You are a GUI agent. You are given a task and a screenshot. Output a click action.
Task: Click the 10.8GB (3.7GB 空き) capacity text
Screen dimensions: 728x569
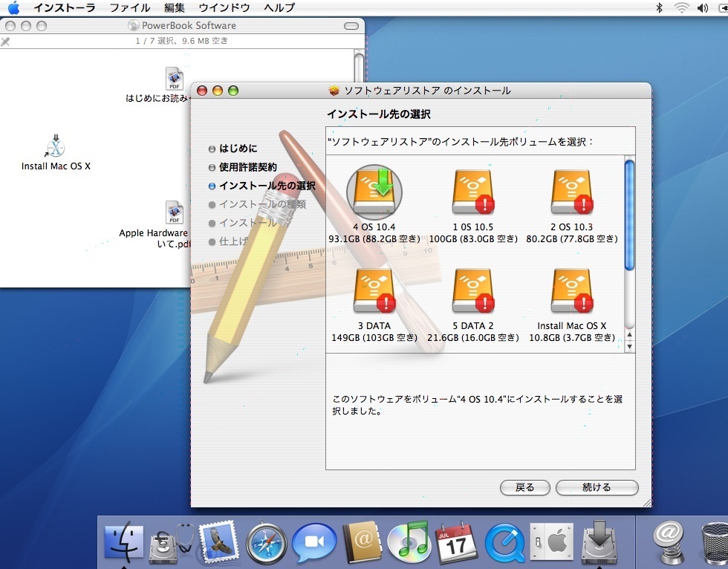tap(572, 337)
